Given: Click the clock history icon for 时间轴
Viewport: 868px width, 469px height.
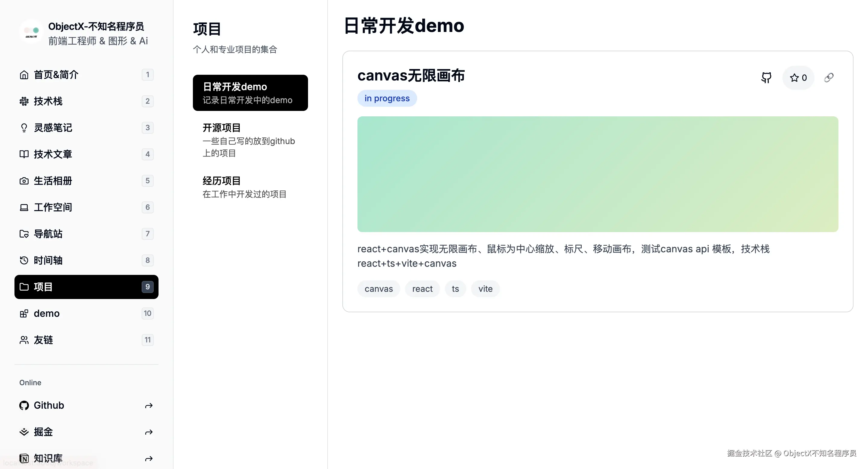Looking at the screenshot, I should (x=24, y=260).
